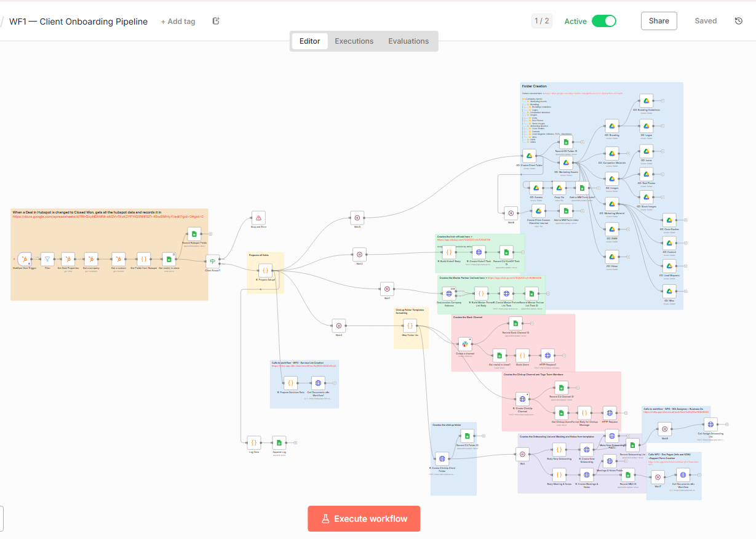Open the Filter node

[47, 259]
